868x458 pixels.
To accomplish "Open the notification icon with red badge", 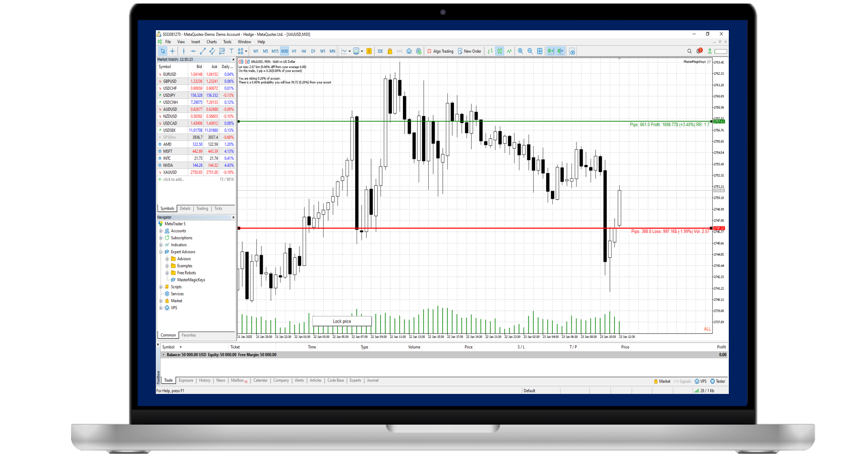I will click(x=700, y=51).
